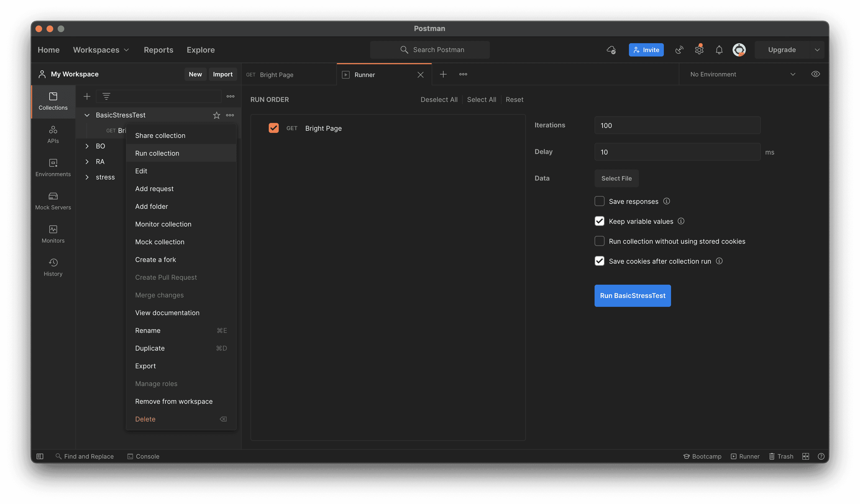This screenshot has width=860, height=504.
Task: Click Run BasicStressTest button
Action: pyautogui.click(x=632, y=296)
